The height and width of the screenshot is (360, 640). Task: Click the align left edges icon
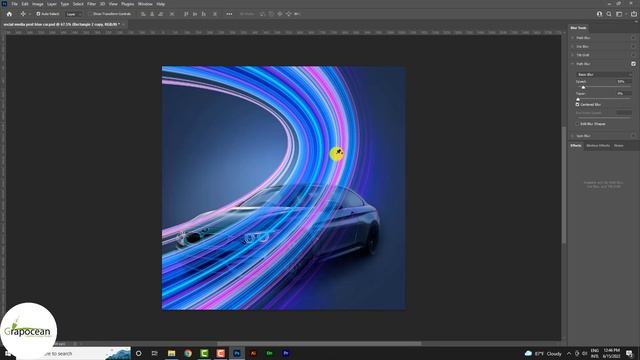[x=143, y=14]
